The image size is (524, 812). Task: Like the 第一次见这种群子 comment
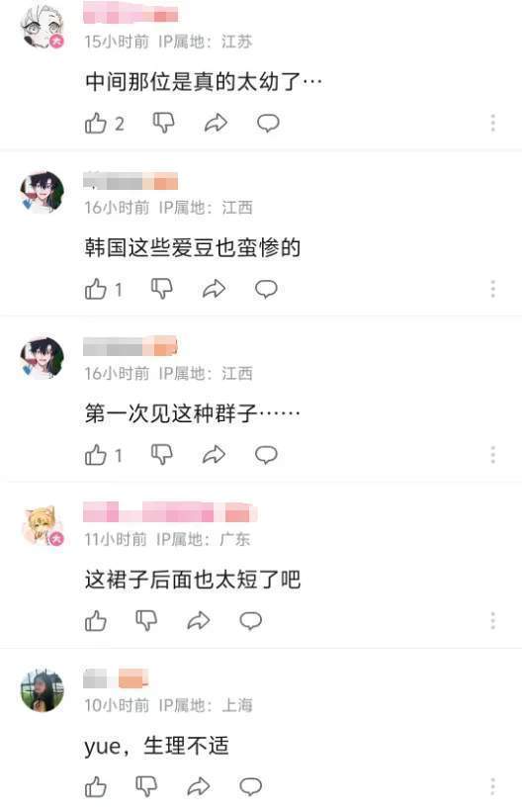tap(96, 455)
